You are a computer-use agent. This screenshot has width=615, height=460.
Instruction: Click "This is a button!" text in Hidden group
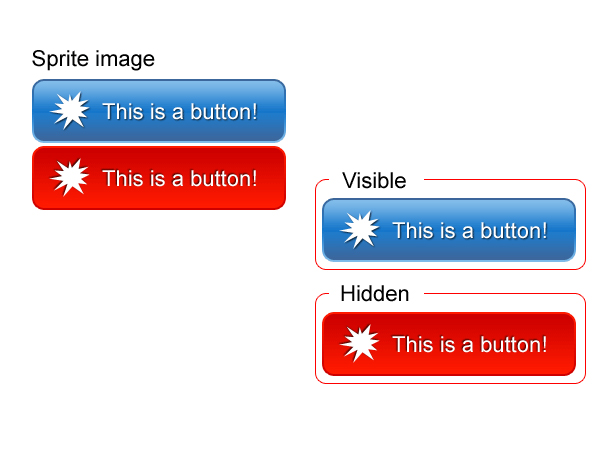click(470, 344)
